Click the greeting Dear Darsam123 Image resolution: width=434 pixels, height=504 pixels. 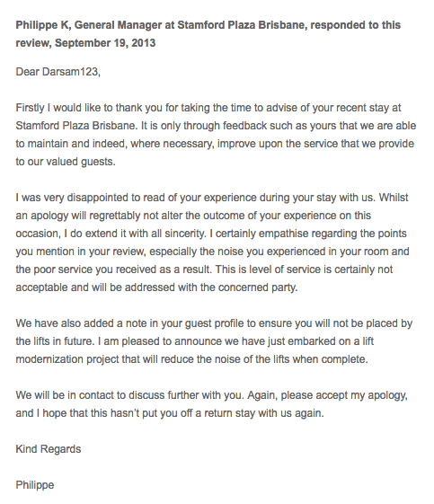pyautogui.click(x=58, y=71)
